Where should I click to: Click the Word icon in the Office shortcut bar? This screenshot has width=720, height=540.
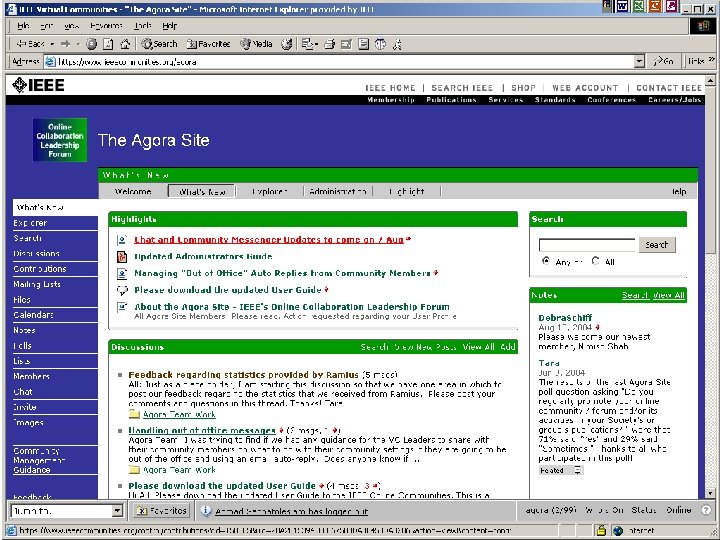(623, 6)
